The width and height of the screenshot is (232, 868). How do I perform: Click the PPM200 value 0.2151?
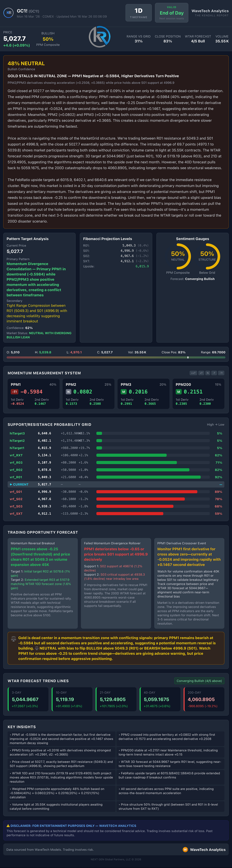193,392
